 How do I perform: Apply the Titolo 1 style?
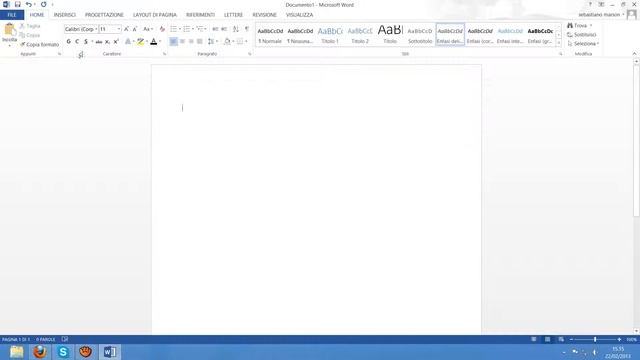point(330,35)
